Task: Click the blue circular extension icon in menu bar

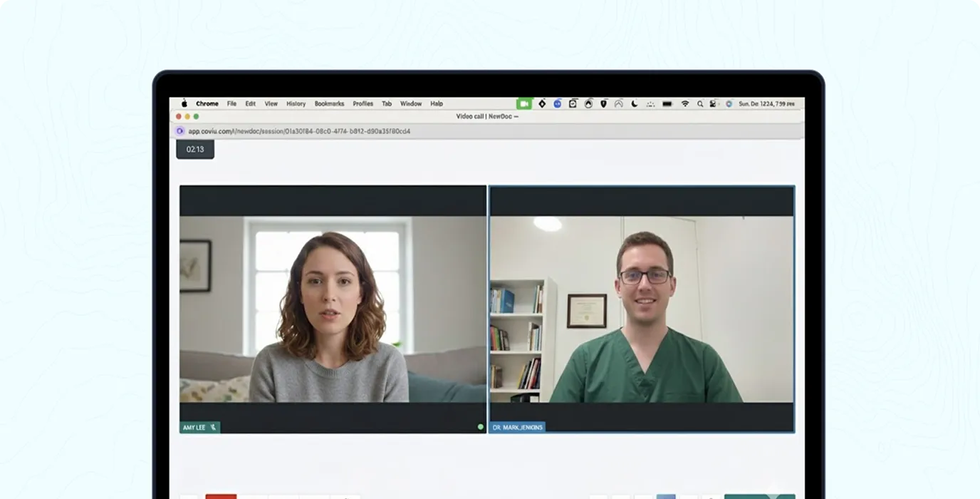Action: pos(556,103)
